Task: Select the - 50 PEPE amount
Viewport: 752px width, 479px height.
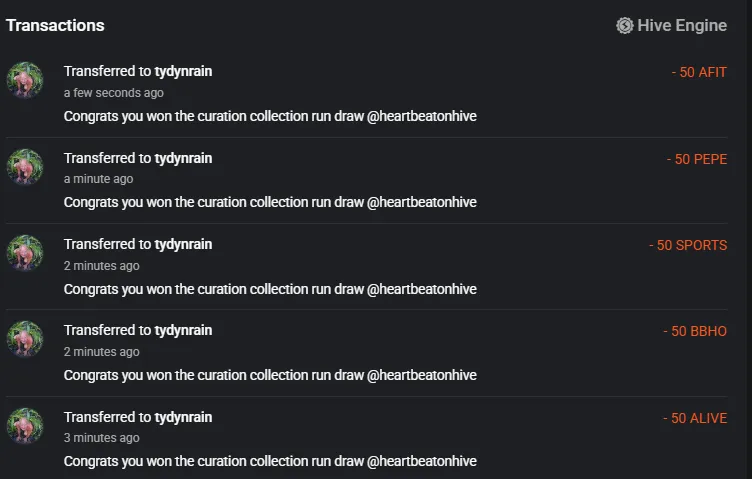Action: [697, 159]
